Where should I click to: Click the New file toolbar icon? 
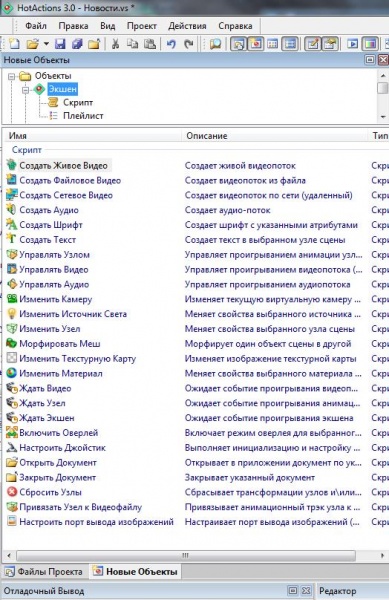pos(15,44)
